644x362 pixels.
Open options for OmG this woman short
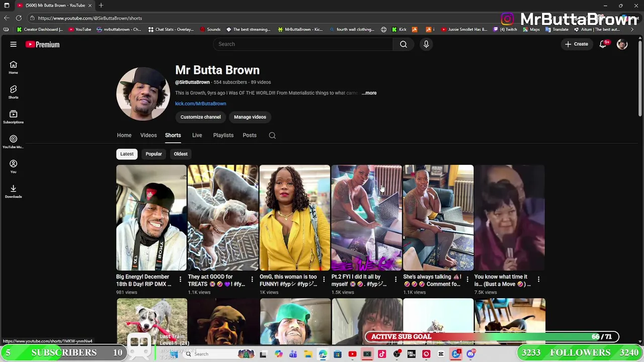click(324, 279)
